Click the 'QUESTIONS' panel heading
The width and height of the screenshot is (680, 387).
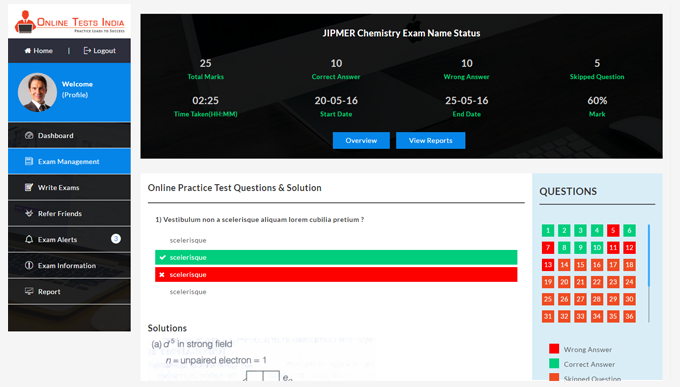(568, 191)
